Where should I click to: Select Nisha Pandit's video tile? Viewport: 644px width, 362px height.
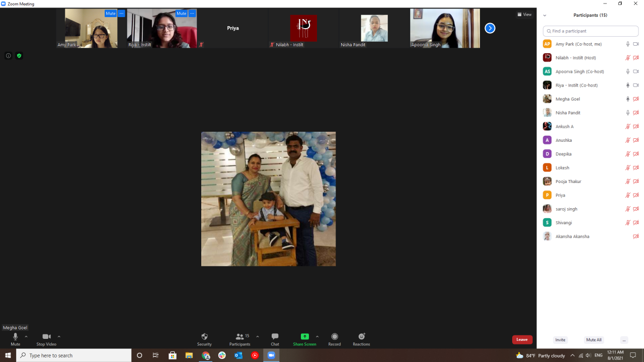(374, 28)
